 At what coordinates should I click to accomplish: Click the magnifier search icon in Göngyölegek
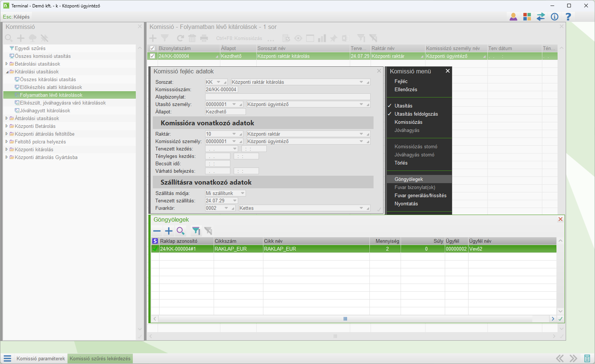(x=181, y=231)
